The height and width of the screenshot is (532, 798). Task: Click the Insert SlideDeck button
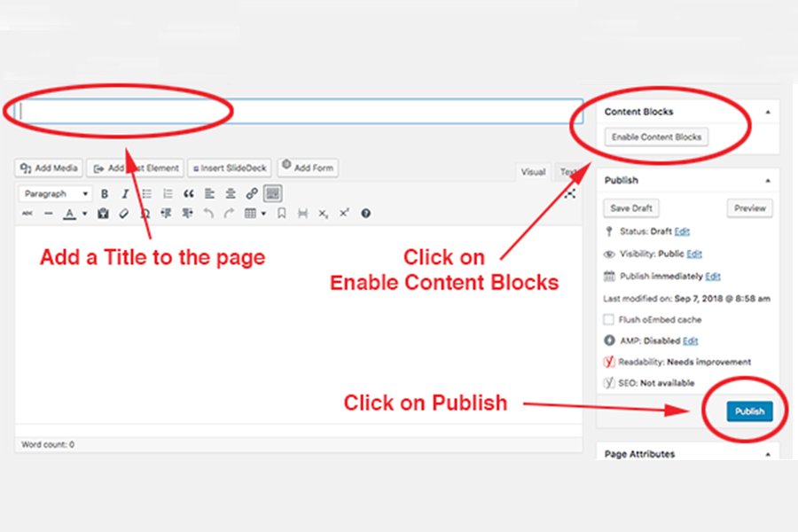point(230,168)
